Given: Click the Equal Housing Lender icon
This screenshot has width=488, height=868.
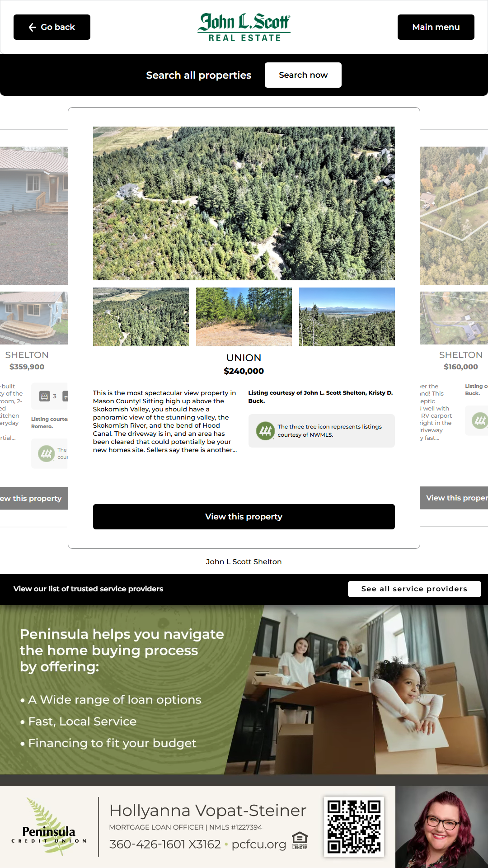Looking at the screenshot, I should click(300, 840).
